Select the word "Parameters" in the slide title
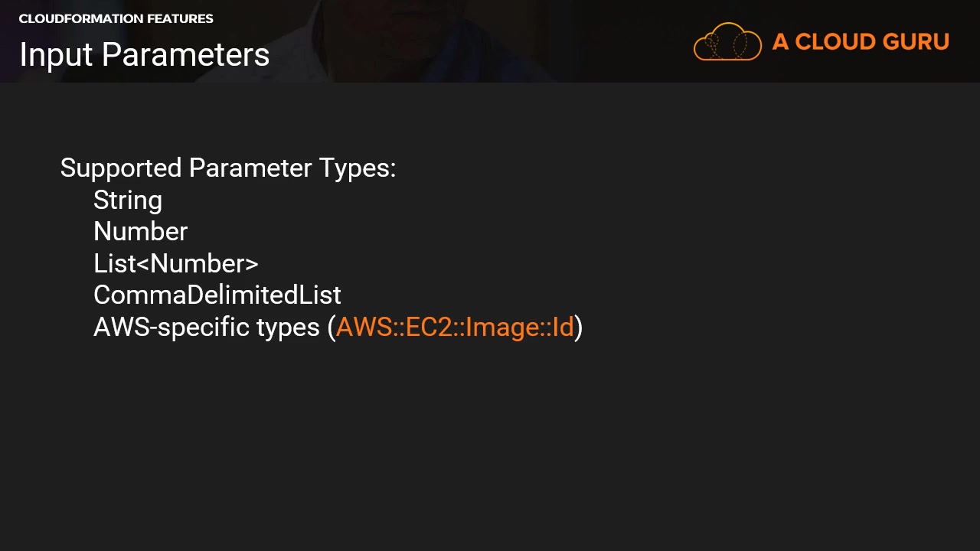The width and height of the screenshot is (980, 551). click(185, 55)
